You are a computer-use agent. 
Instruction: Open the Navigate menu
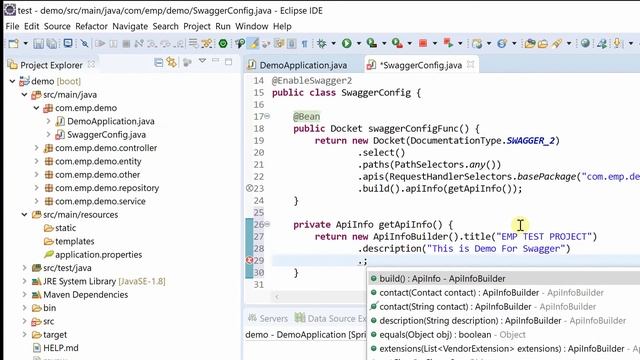[x=130, y=26]
